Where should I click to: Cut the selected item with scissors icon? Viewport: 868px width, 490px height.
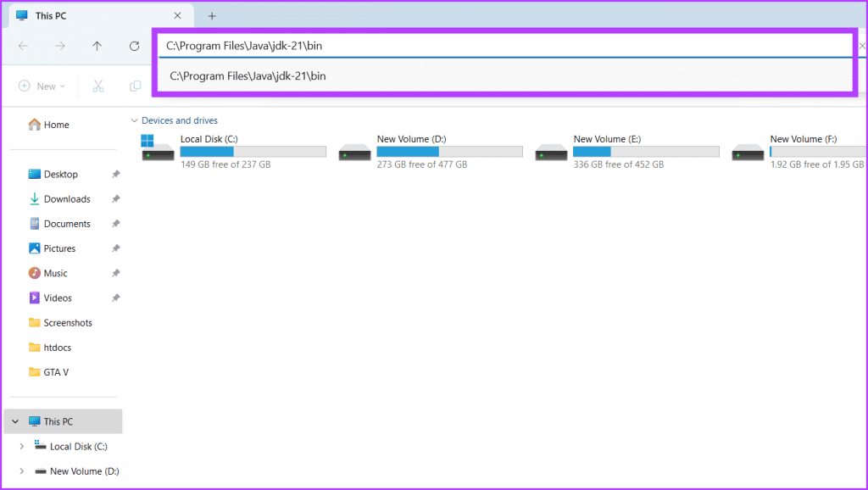[x=98, y=86]
